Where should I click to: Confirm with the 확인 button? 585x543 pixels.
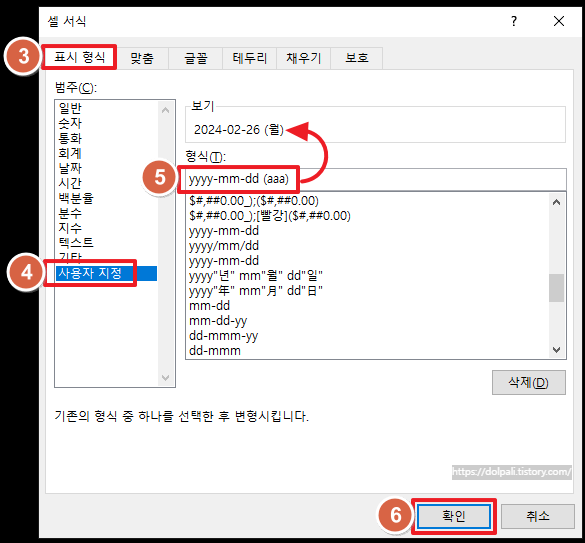point(453,516)
